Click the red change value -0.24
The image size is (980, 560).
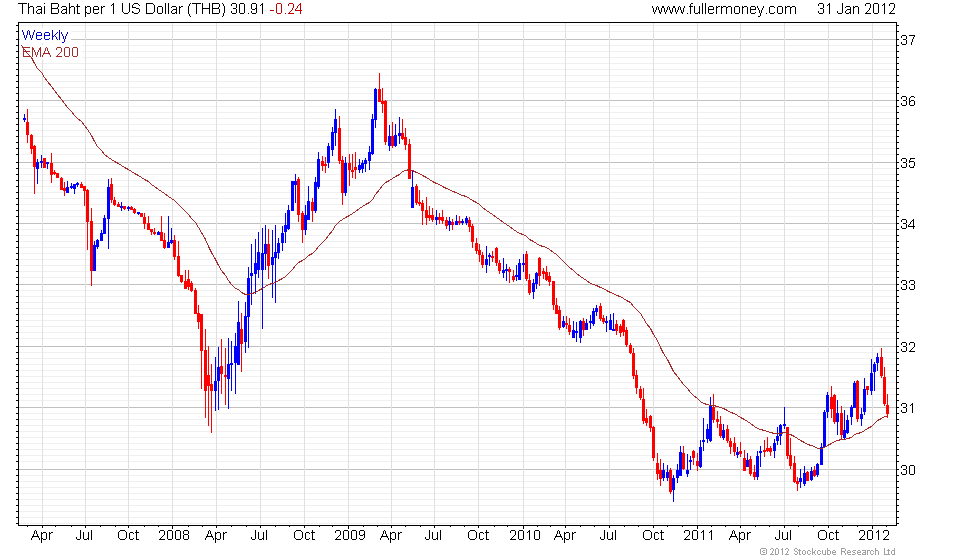point(286,9)
